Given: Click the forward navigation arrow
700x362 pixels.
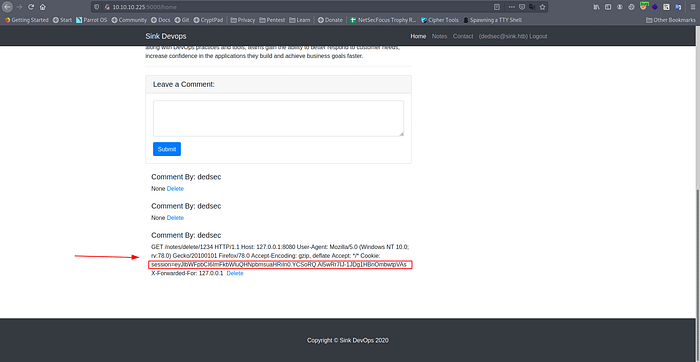Looking at the screenshot, I should [x=19, y=7].
